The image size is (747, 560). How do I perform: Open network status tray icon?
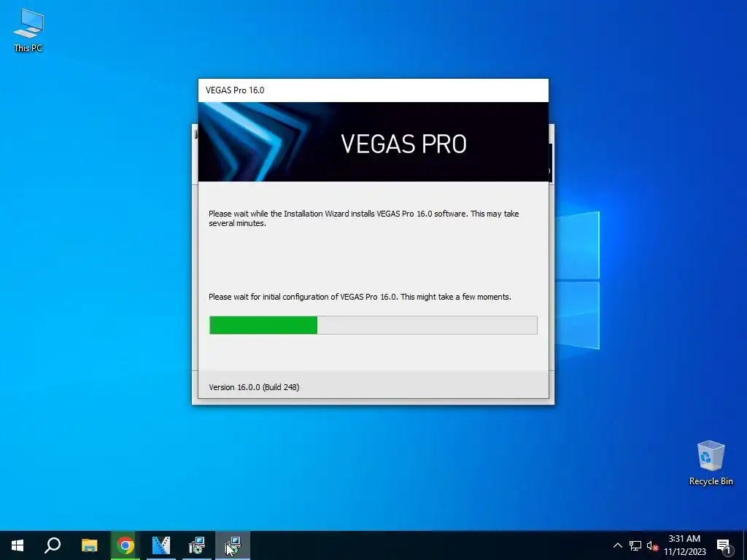[x=635, y=545]
